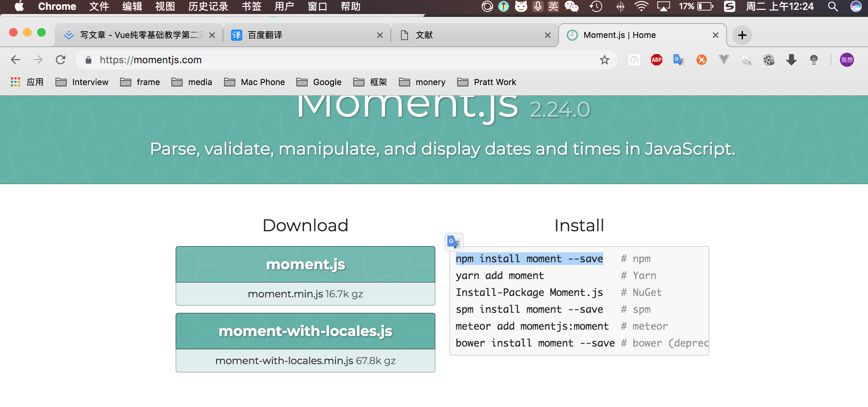Download moment-with-locales.js
Viewport: 868px width, 407px height.
[x=305, y=331]
